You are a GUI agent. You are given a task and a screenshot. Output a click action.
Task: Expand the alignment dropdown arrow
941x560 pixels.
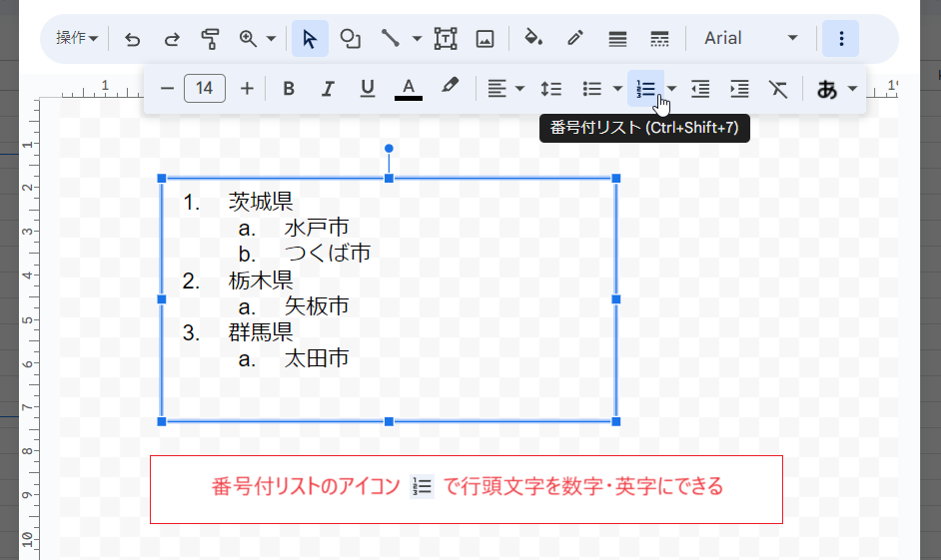[519, 89]
